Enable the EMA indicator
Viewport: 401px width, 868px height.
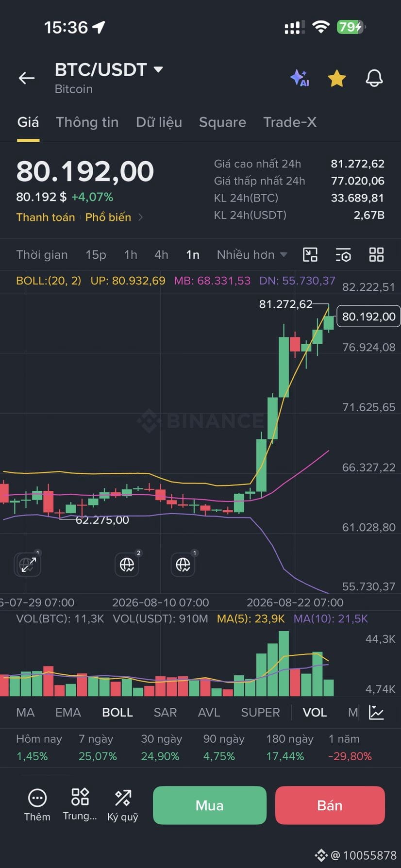point(68,712)
